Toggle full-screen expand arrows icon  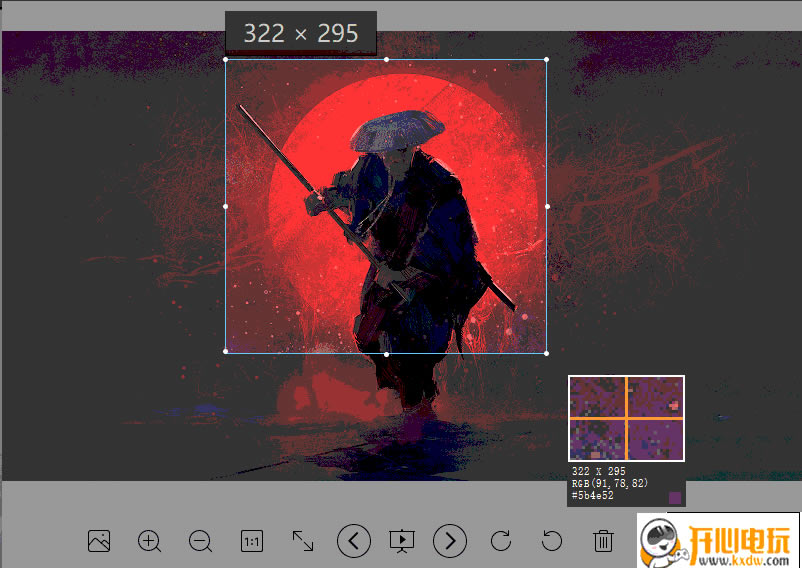[x=303, y=541]
